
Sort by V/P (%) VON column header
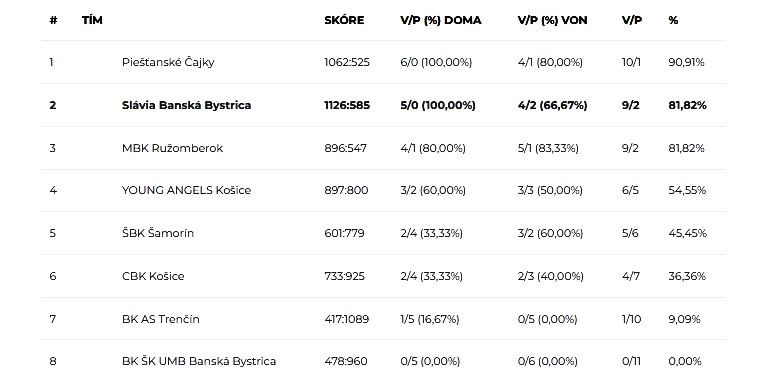tap(553, 20)
